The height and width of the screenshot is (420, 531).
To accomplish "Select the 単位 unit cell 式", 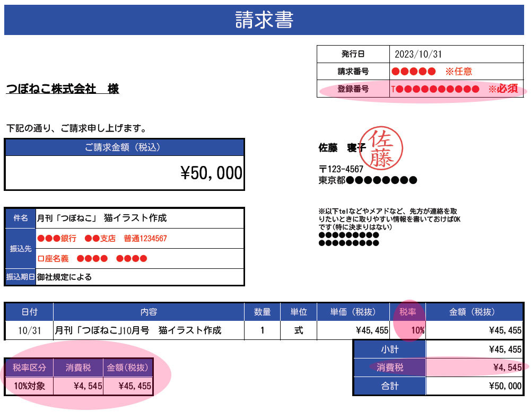I will 298,330.
